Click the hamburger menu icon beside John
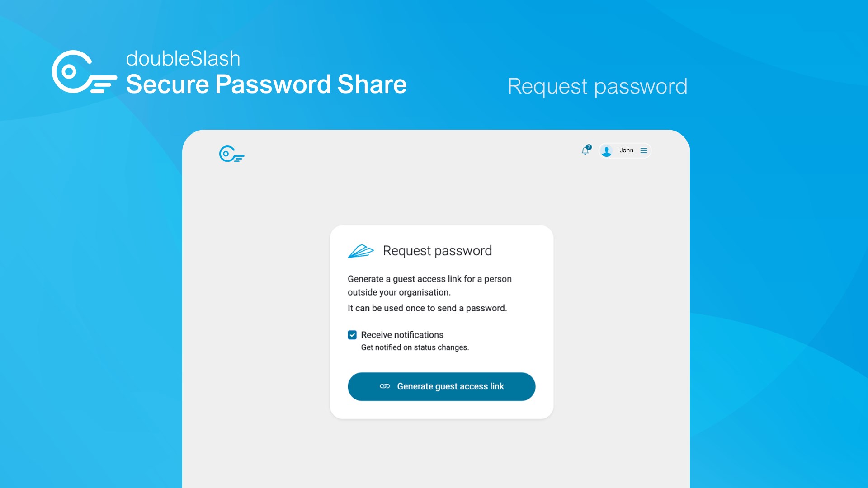Image resolution: width=868 pixels, height=488 pixels. pyautogui.click(x=644, y=150)
